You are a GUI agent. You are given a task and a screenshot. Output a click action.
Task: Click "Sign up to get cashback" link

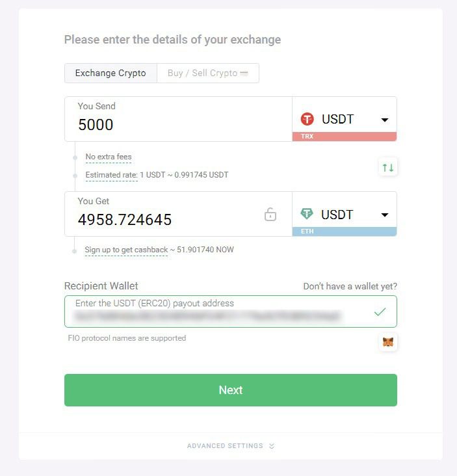click(126, 250)
